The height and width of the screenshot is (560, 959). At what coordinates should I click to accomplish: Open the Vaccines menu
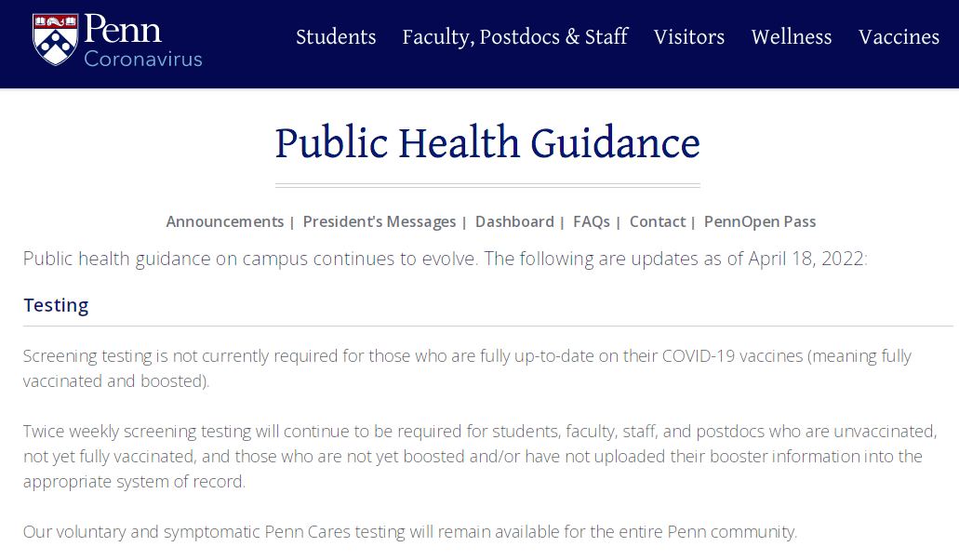899,37
